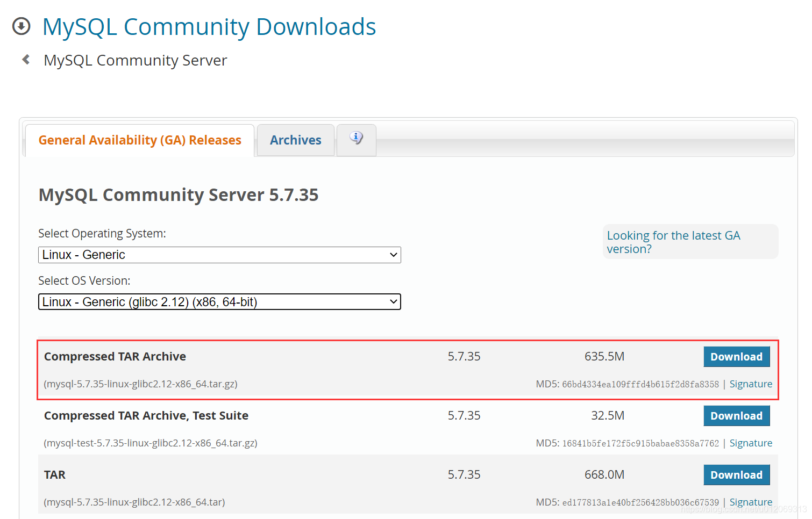Click filename mysql-5.7.35-linux-glibc2.12-x86_64.tar.gz

coord(140,384)
